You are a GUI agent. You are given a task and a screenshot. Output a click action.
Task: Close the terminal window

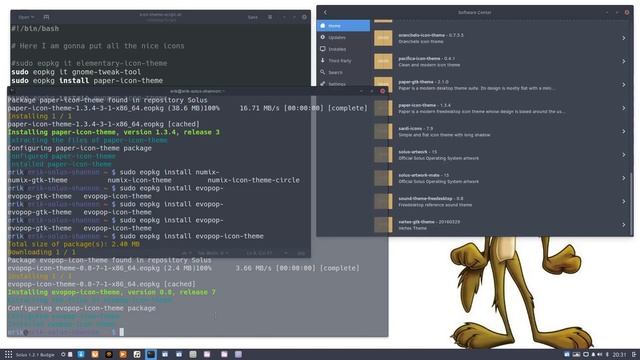pyautogui.click(x=382, y=91)
